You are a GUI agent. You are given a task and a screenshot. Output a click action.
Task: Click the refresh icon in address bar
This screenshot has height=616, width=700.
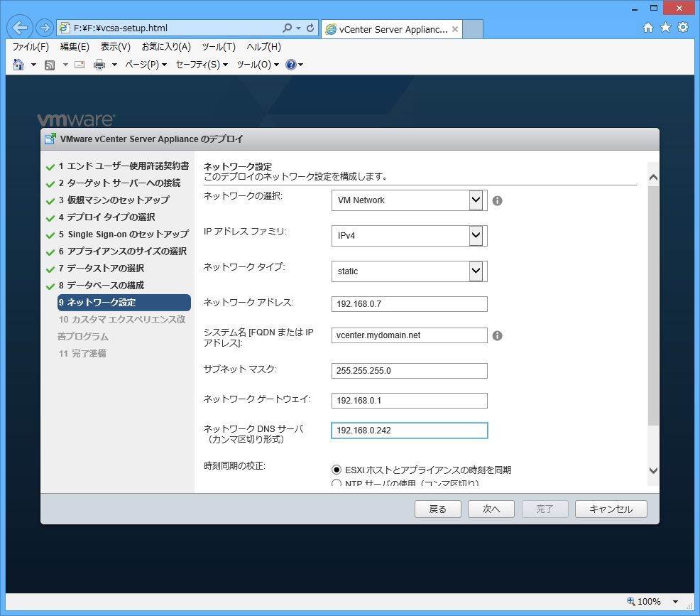(310, 28)
